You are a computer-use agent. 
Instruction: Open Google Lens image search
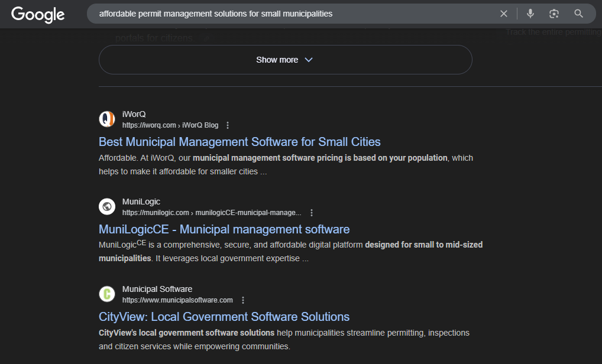pos(554,14)
